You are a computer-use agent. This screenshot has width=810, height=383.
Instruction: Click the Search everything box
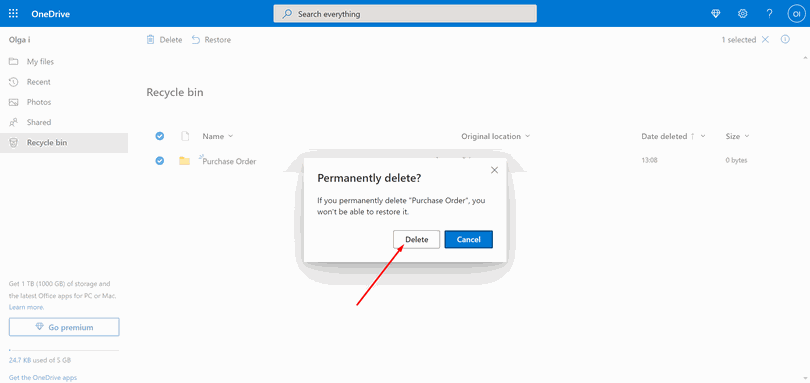coord(405,14)
